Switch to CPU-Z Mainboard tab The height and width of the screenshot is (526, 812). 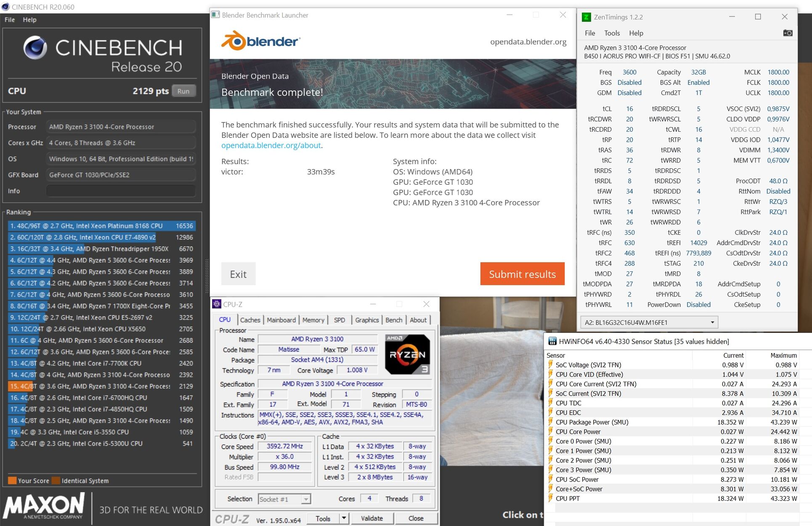point(281,320)
